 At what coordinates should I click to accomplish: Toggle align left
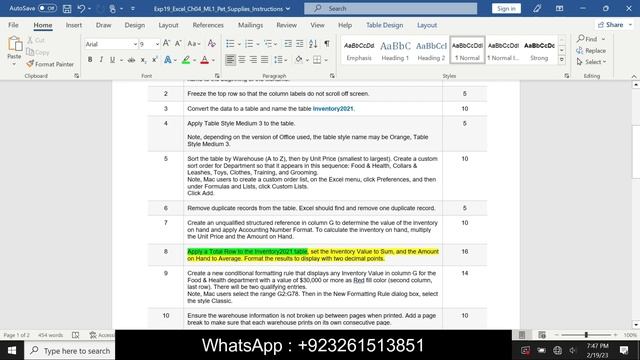click(x=230, y=60)
